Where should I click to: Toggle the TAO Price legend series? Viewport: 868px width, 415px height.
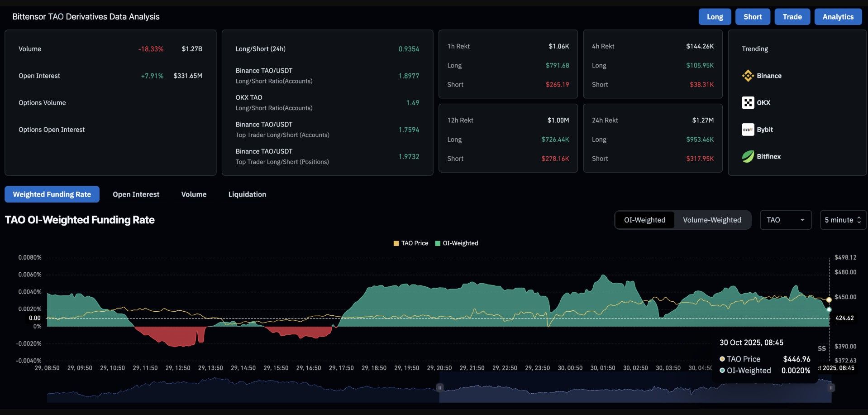click(x=410, y=243)
